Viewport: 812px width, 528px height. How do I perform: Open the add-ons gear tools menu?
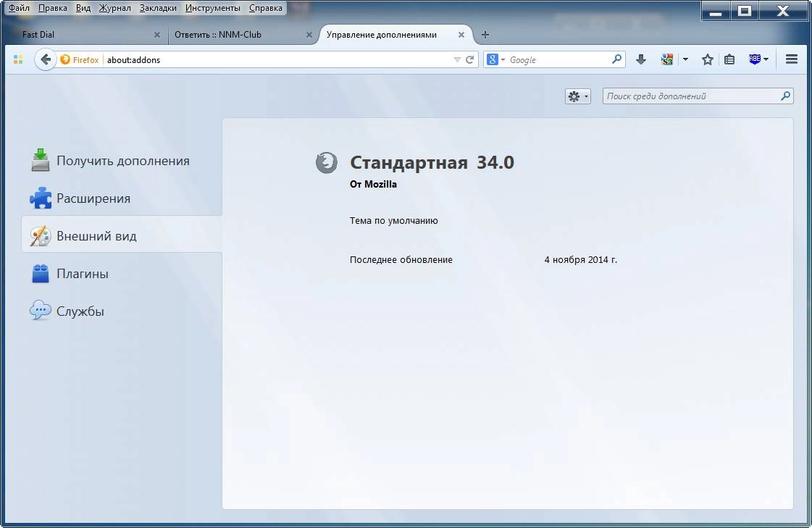[x=578, y=96]
